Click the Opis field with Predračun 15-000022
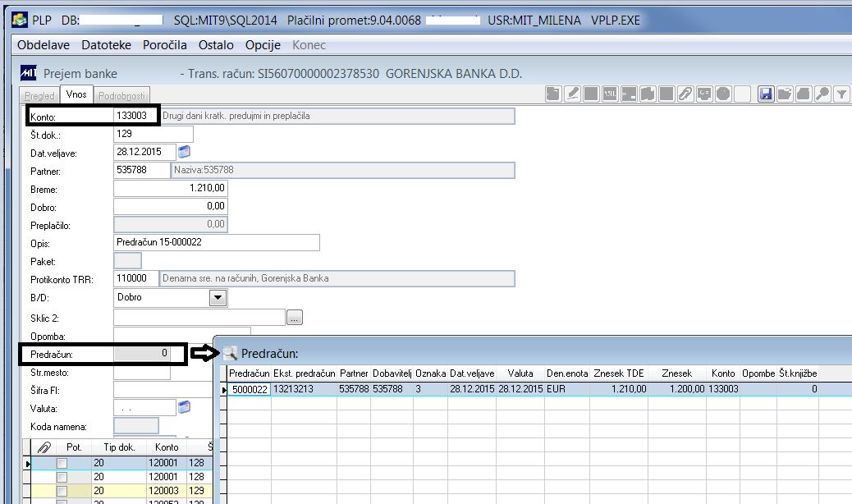Screen dimensions: 852x504 [x=217, y=242]
